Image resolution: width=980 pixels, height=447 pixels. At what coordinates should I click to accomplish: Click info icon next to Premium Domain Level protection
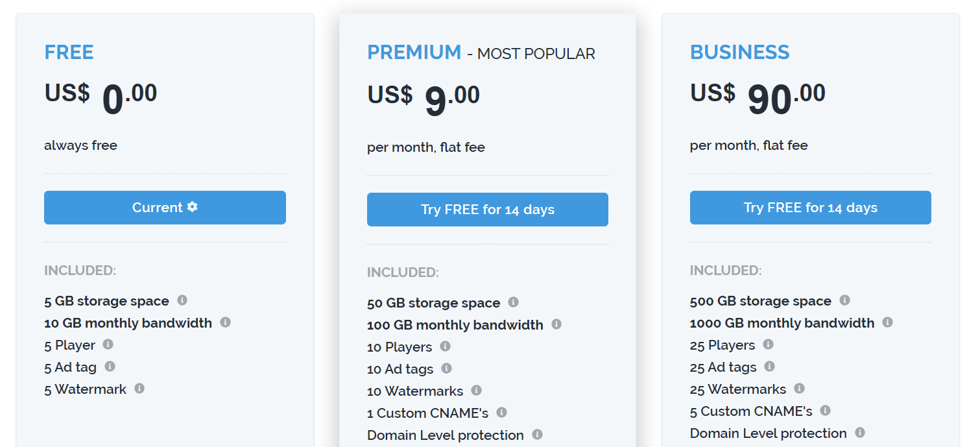tap(537, 435)
